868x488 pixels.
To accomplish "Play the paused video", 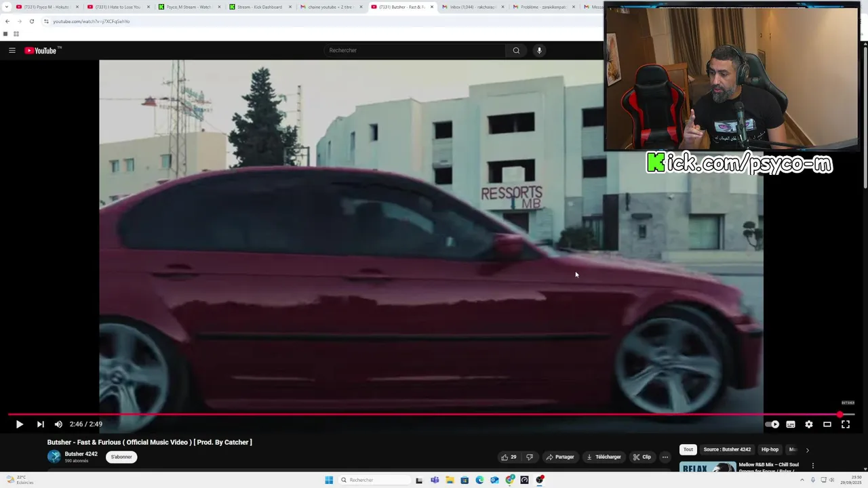I will (19, 424).
